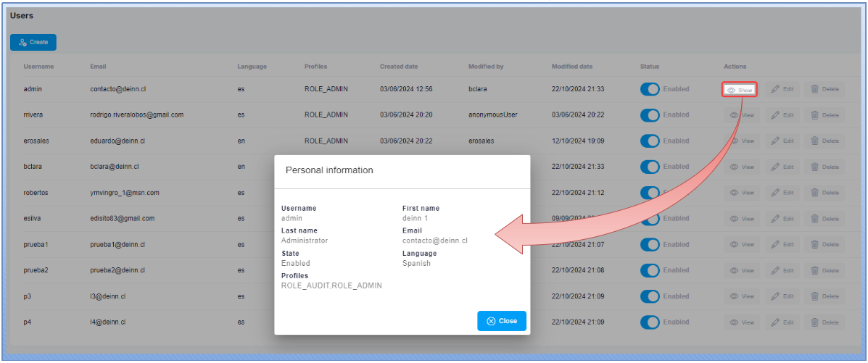Click Edit pencil icon for prueba2
Viewport: 868px width, 363px height.
[782, 270]
